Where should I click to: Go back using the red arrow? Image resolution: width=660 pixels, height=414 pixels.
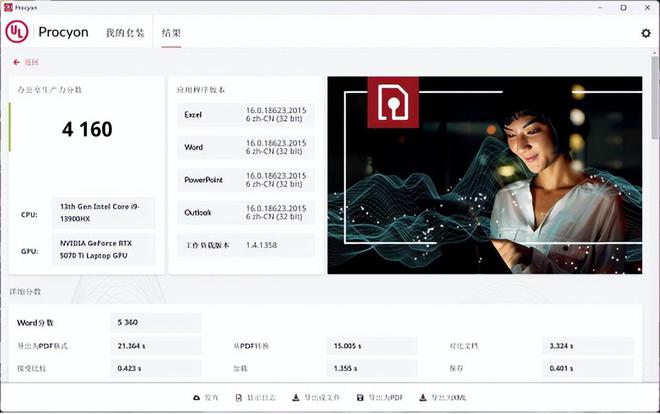click(16, 62)
